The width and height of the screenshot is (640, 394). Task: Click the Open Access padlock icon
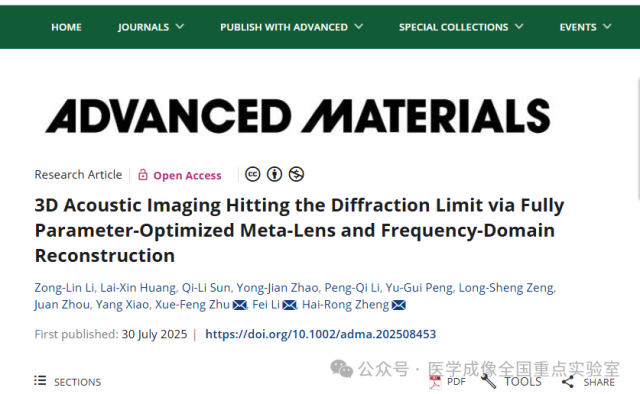[x=142, y=175]
